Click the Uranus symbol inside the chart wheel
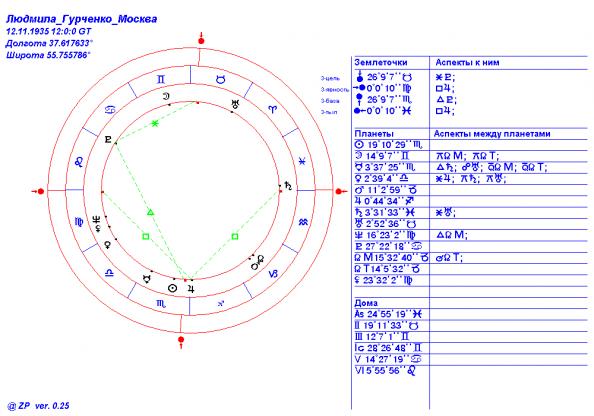Screen dimensions: 594x416 (236, 104)
